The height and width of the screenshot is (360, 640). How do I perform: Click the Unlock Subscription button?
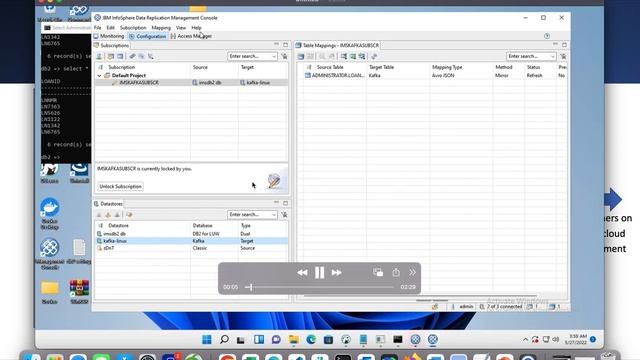[x=120, y=187]
